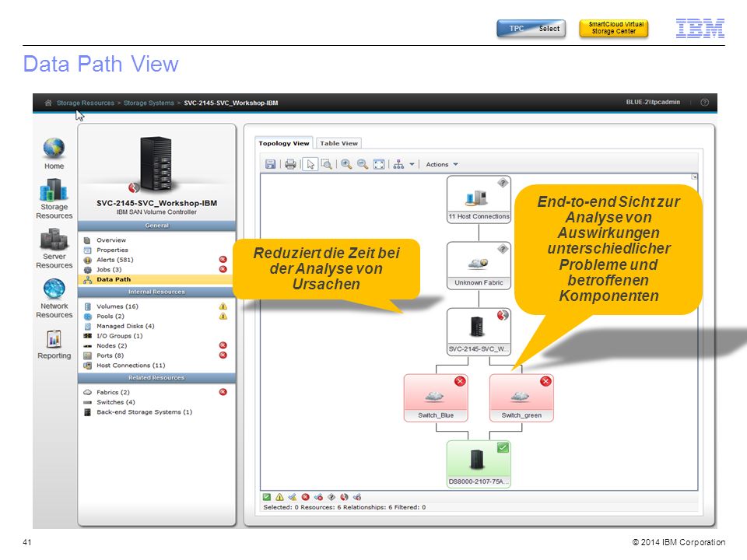Toggle the yellow Warning status filter
This screenshot has width=747, height=560.
[x=279, y=497]
